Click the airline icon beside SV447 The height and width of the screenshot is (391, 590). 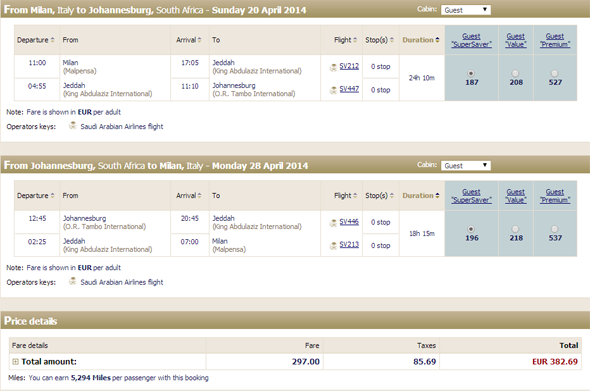pyautogui.click(x=333, y=90)
